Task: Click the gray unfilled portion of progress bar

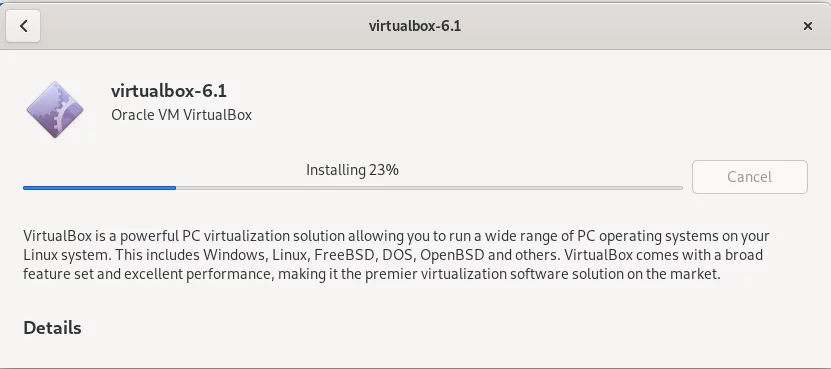Action: tap(429, 188)
